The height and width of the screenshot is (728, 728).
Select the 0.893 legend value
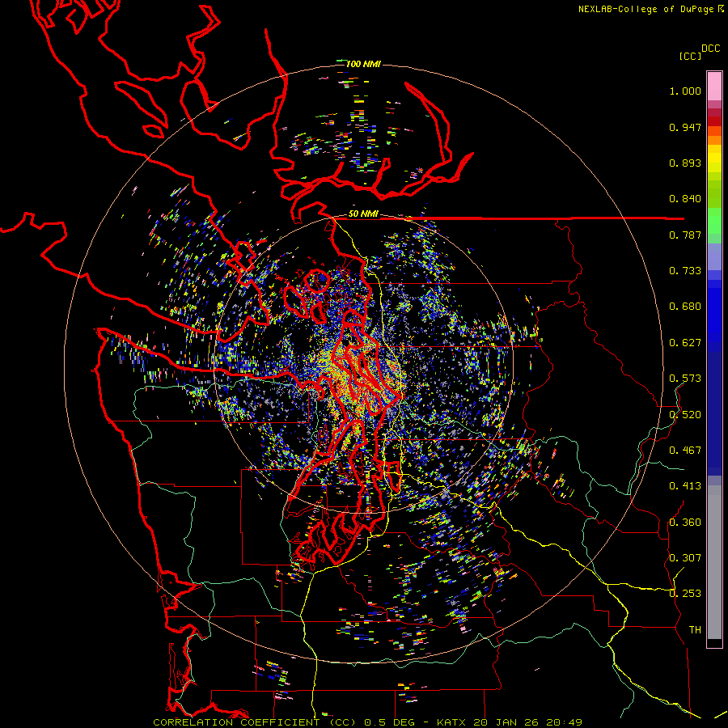(685, 163)
